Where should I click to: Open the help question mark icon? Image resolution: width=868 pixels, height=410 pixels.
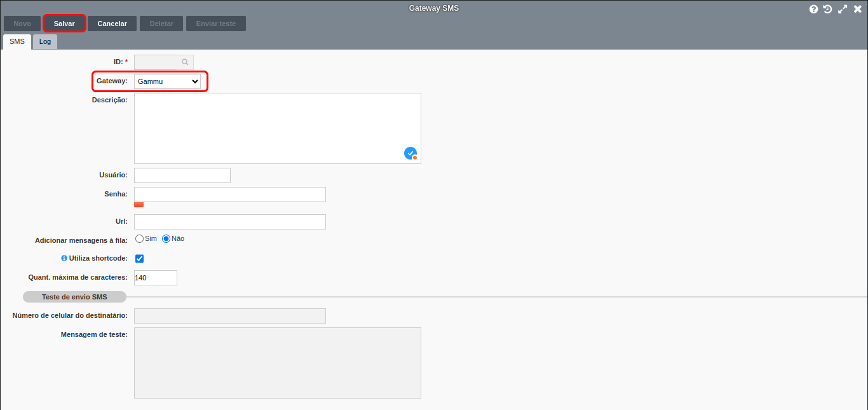coord(813,9)
